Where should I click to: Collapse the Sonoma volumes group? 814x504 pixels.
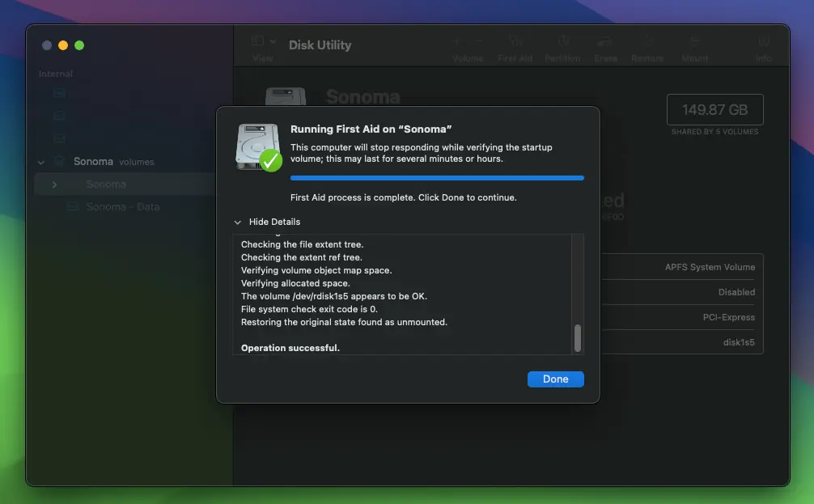click(40, 161)
